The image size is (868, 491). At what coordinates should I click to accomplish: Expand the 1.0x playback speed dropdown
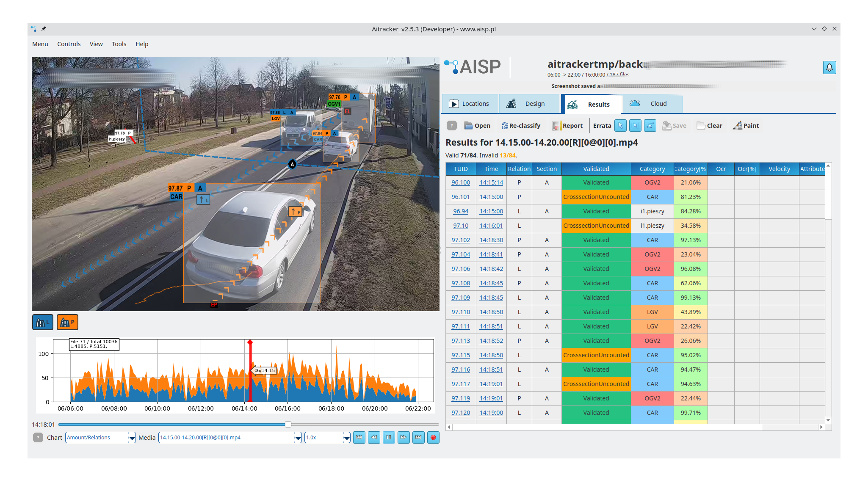click(x=346, y=438)
